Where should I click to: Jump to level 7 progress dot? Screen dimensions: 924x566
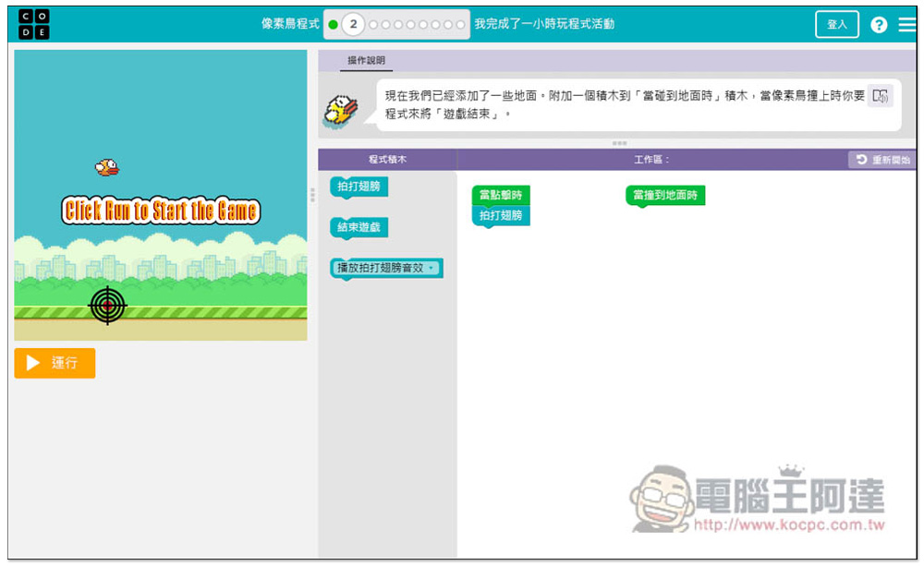[422, 25]
